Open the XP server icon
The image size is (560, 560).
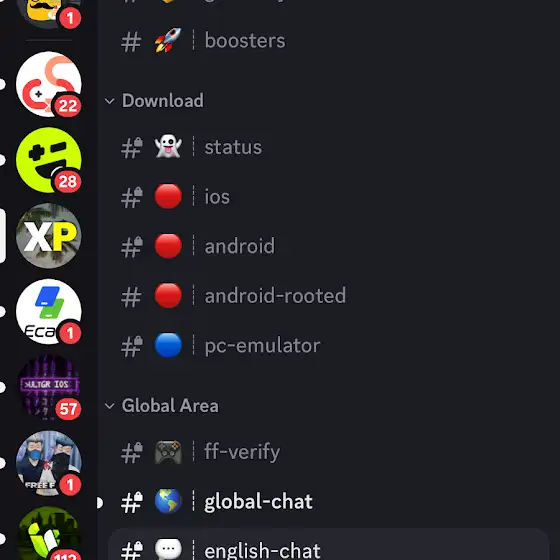pyautogui.click(x=49, y=236)
